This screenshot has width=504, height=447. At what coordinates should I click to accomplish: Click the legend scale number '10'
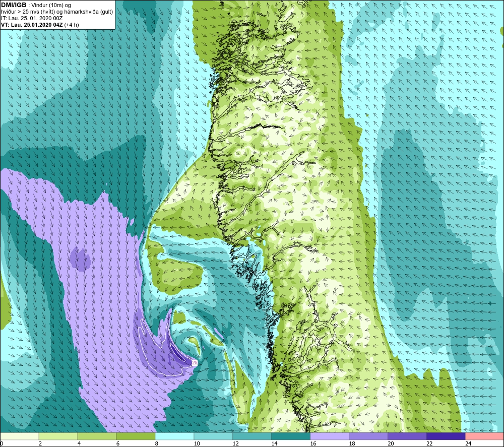click(x=197, y=443)
